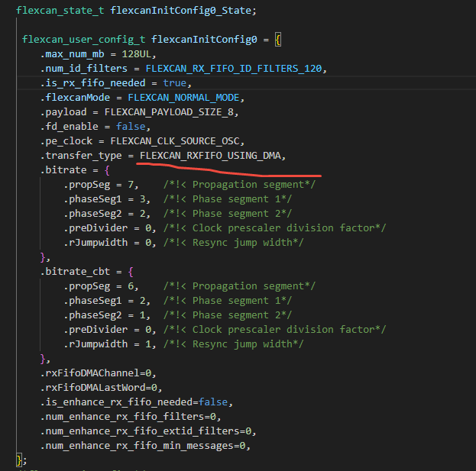Click the opening brace of .bitrate block

pos(107,170)
